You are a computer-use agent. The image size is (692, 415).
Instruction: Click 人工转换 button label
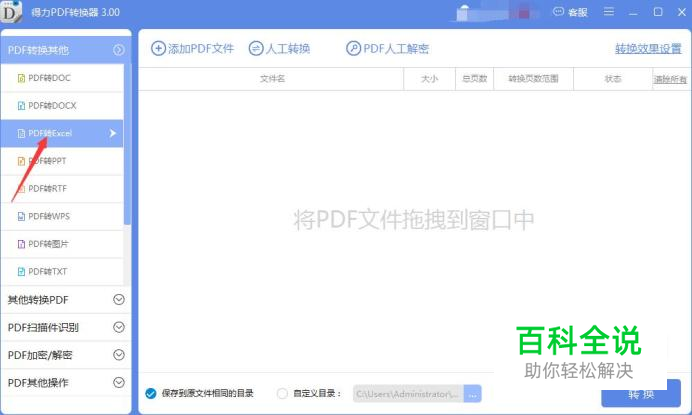click(288, 49)
